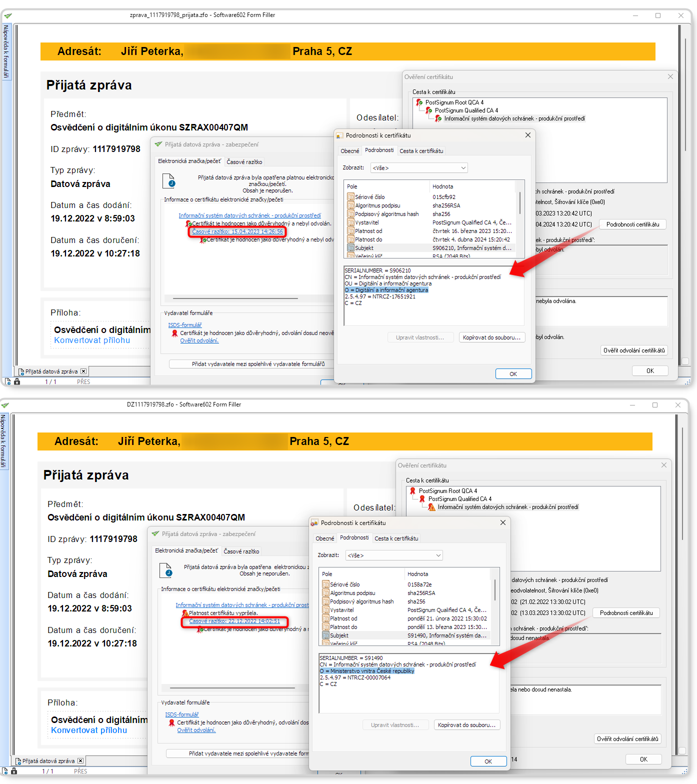The width and height of the screenshot is (697, 784).
Task: Click Ověřit odvolání certifikátů in zprava_1117919798 window
Action: point(634,350)
